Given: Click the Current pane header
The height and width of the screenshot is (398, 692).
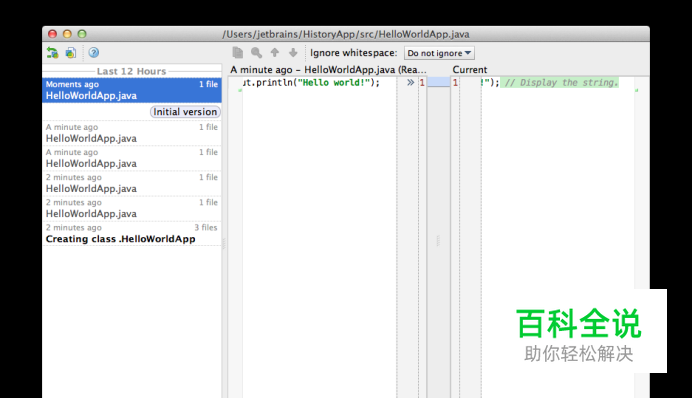Looking at the screenshot, I should (x=470, y=70).
